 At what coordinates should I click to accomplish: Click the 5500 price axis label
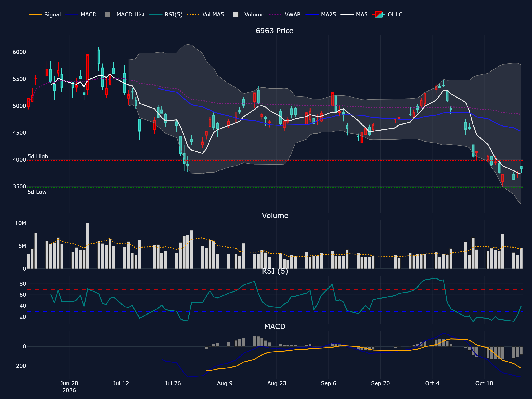19,79
